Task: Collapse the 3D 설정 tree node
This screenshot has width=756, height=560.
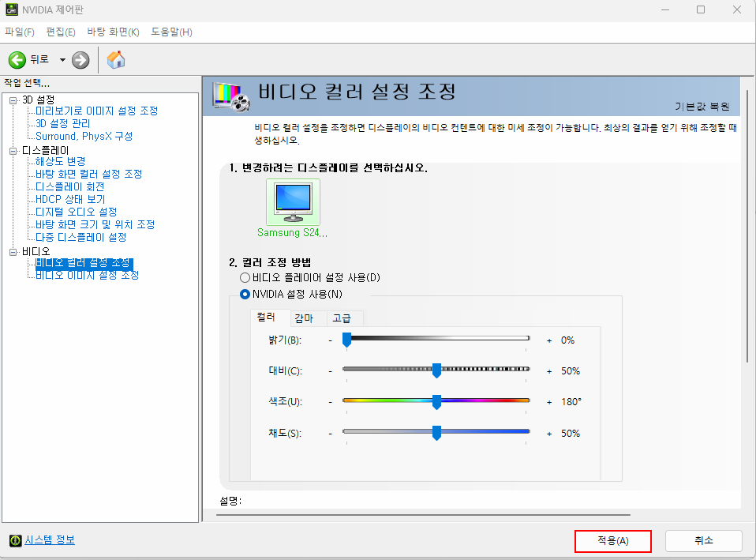Action: click(x=13, y=100)
